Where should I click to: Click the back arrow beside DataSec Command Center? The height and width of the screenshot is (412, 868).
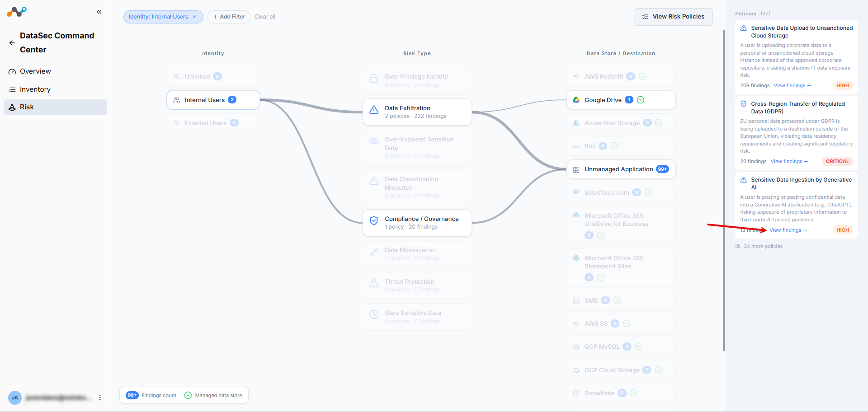12,43
